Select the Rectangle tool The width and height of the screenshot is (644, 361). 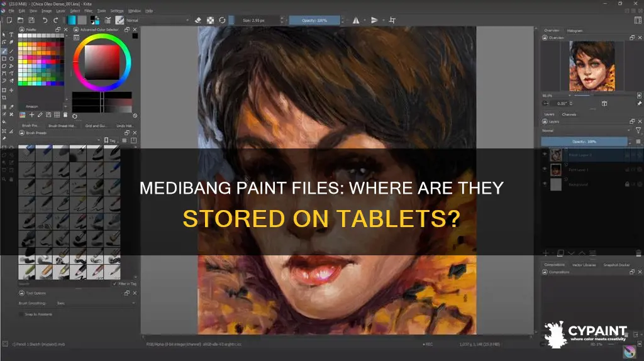(x=4, y=58)
